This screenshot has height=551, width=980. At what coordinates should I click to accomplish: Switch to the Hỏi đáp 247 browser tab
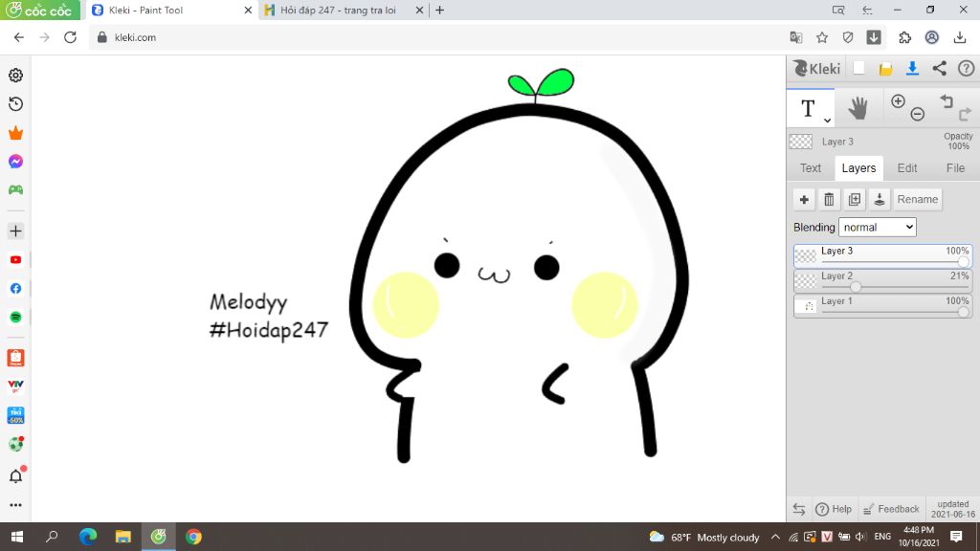pyautogui.click(x=338, y=10)
